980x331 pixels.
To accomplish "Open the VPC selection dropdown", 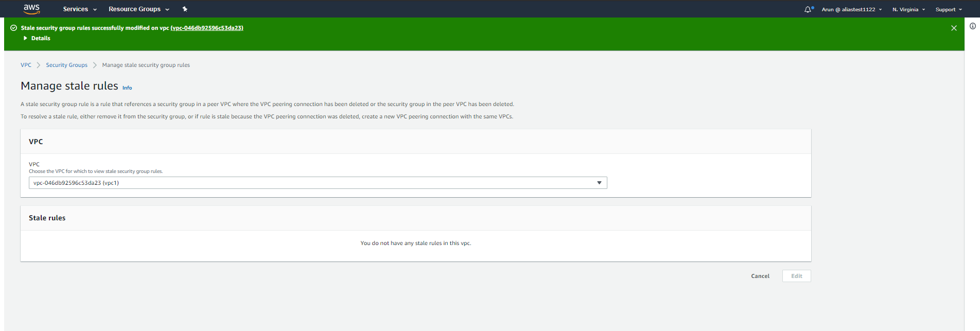I will pyautogui.click(x=318, y=183).
